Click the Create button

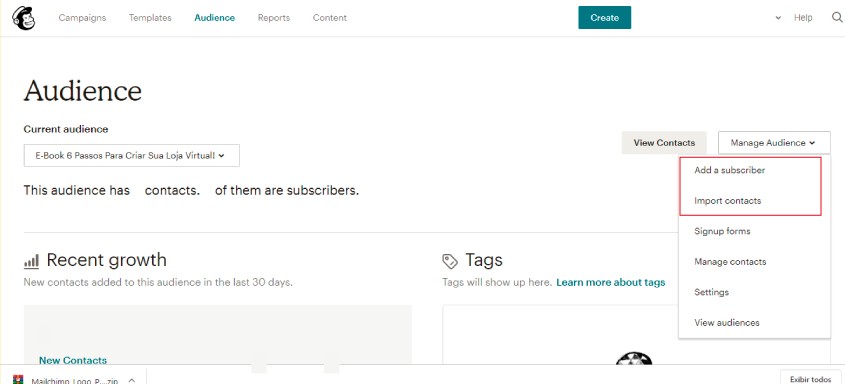coord(605,18)
